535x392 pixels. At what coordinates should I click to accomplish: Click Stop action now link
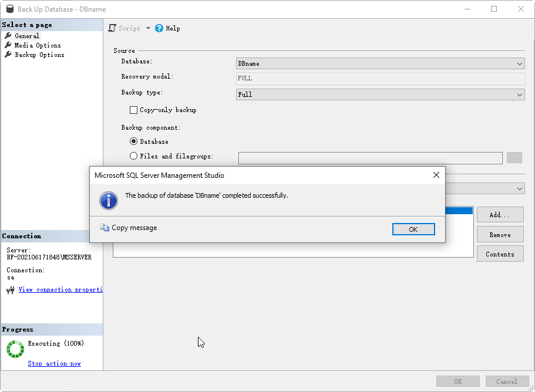click(x=54, y=363)
